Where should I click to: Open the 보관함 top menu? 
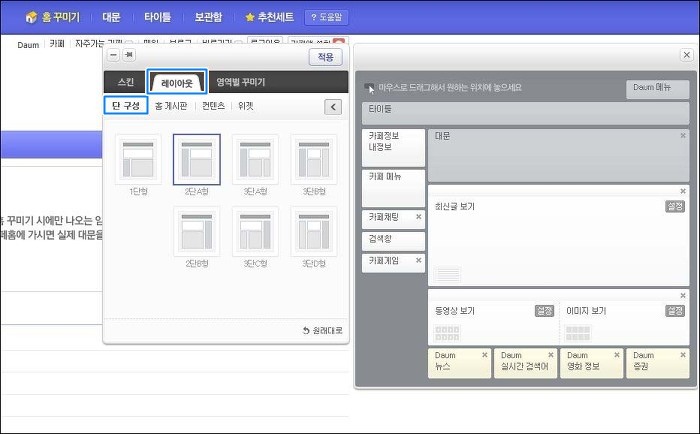[208, 17]
